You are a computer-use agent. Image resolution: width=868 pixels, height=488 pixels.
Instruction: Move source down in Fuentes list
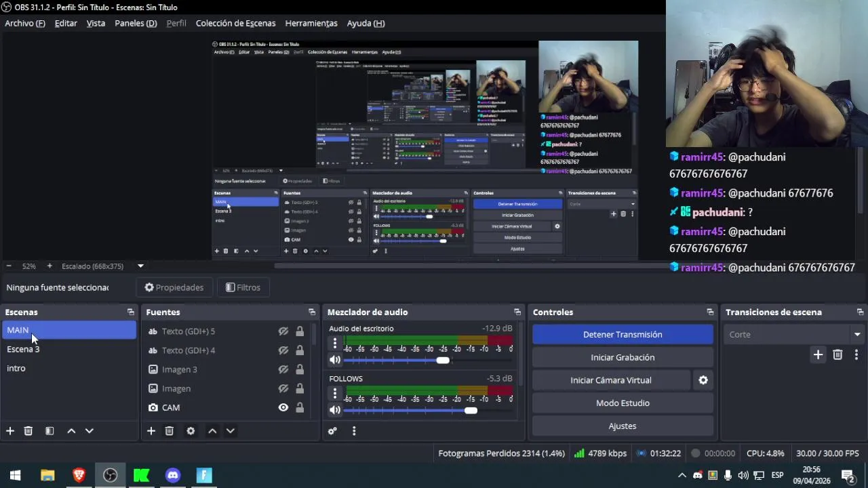click(x=230, y=431)
